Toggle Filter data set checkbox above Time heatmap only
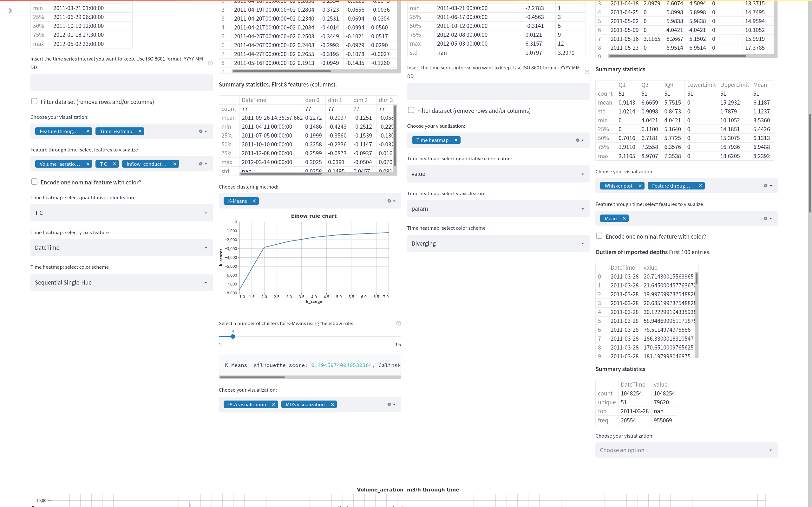This screenshot has height=507, width=812. [x=411, y=110]
